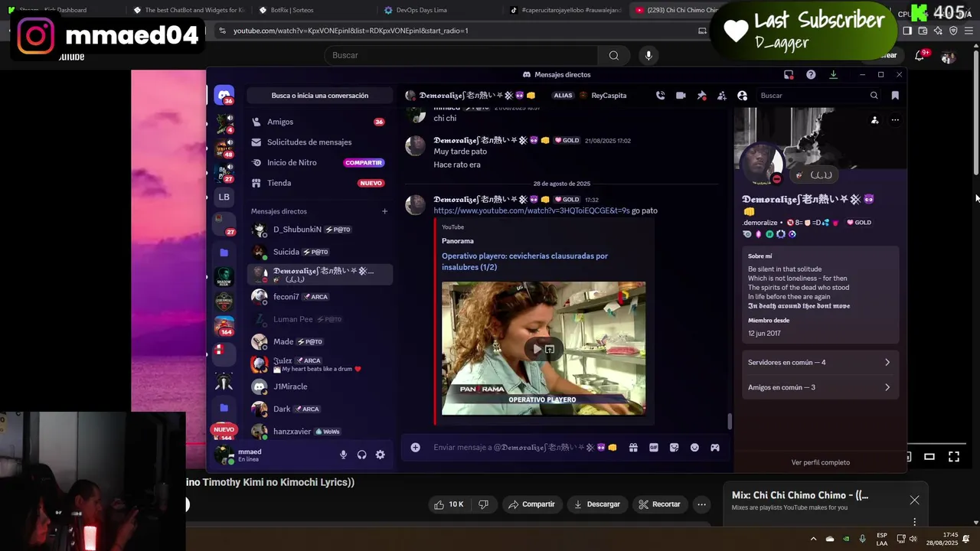The width and height of the screenshot is (980, 551).
Task: Click YouTube voice search microphone
Action: pyautogui.click(x=648, y=55)
